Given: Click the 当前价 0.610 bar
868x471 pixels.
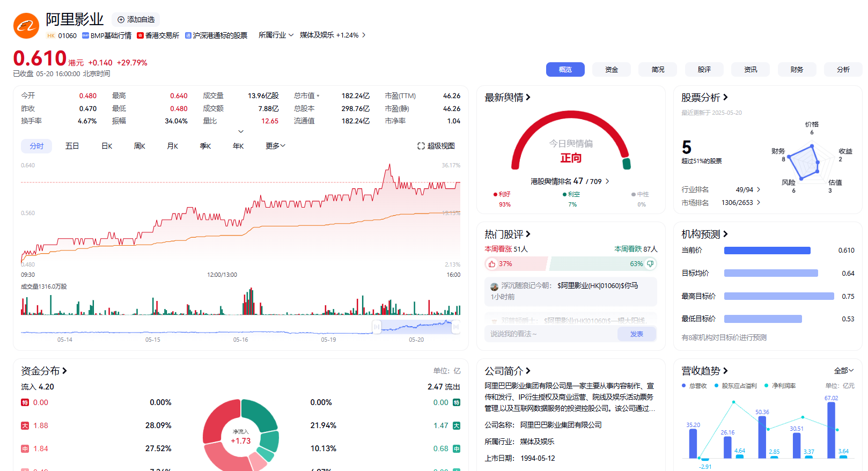Looking at the screenshot, I should pyautogui.click(x=767, y=251).
